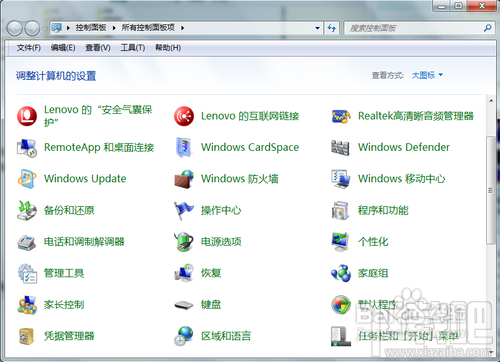The height and width of the screenshot is (362, 500).
Task: Open 键盘 icon
Action: click(x=184, y=305)
